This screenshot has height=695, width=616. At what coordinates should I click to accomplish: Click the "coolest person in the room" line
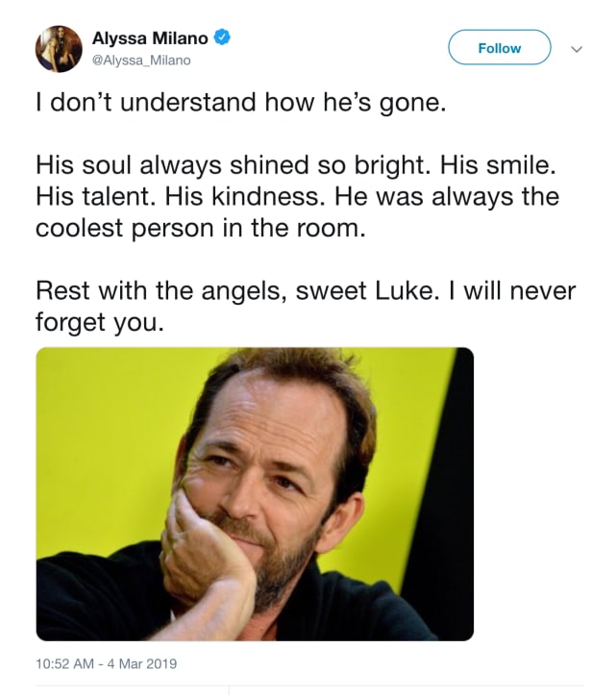pyautogui.click(x=201, y=228)
